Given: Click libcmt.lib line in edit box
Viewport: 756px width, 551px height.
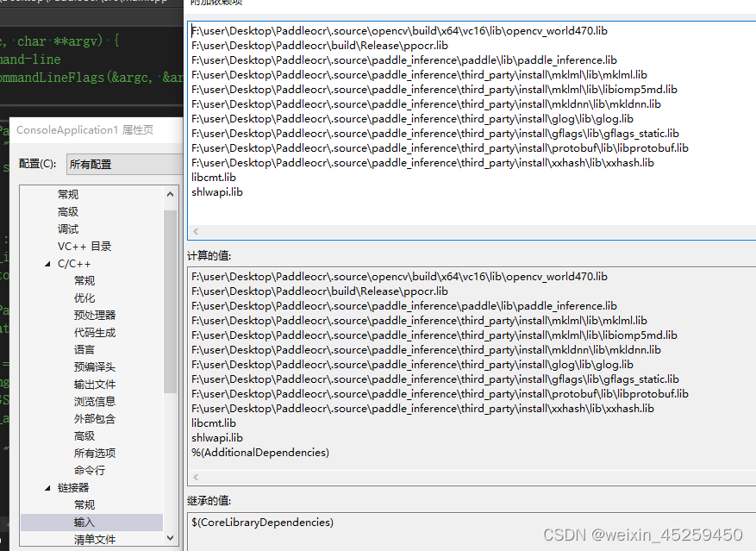Looking at the screenshot, I should [214, 178].
